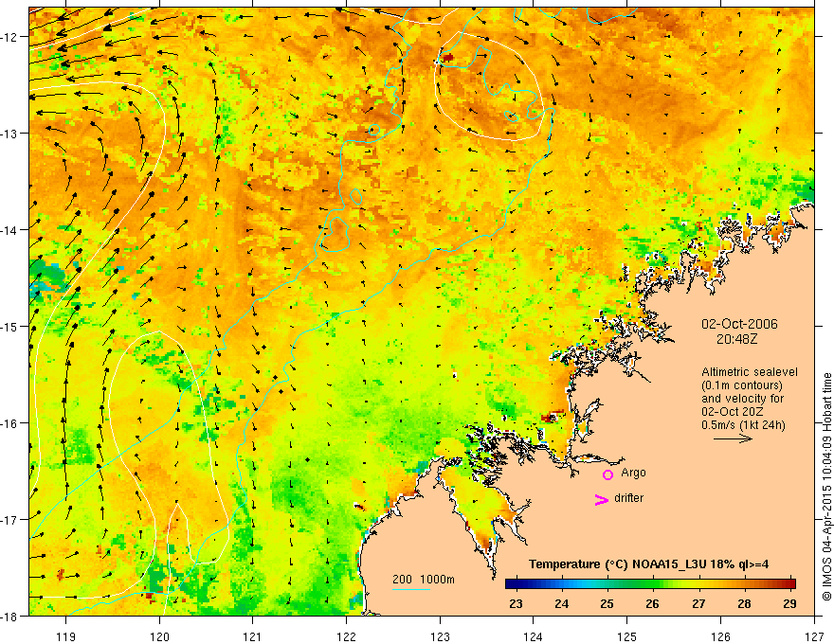The height and width of the screenshot is (644, 834).
Task: Click the longitude axis label 122
Action: pyautogui.click(x=346, y=636)
